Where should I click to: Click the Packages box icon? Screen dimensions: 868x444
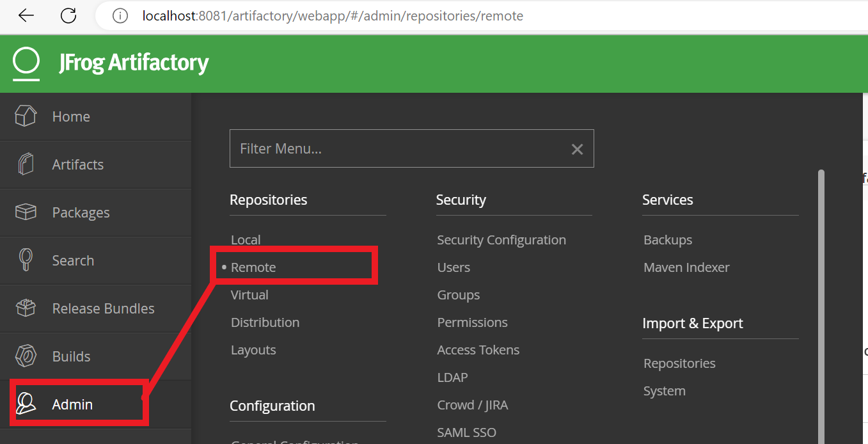(26, 212)
